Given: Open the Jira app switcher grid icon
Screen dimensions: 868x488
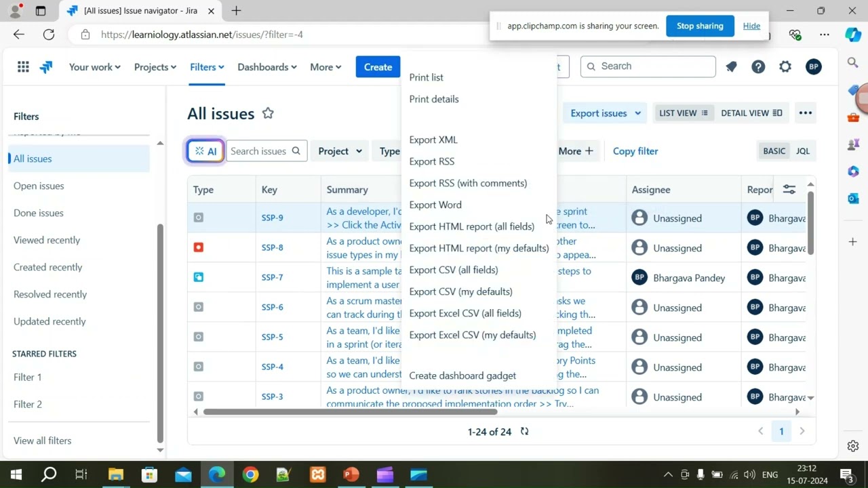Looking at the screenshot, I should [23, 66].
